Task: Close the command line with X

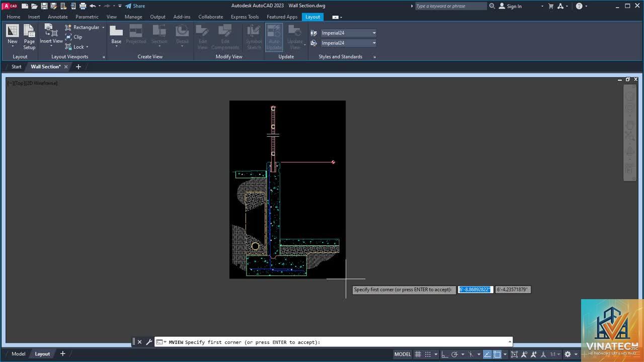Action: point(140,342)
